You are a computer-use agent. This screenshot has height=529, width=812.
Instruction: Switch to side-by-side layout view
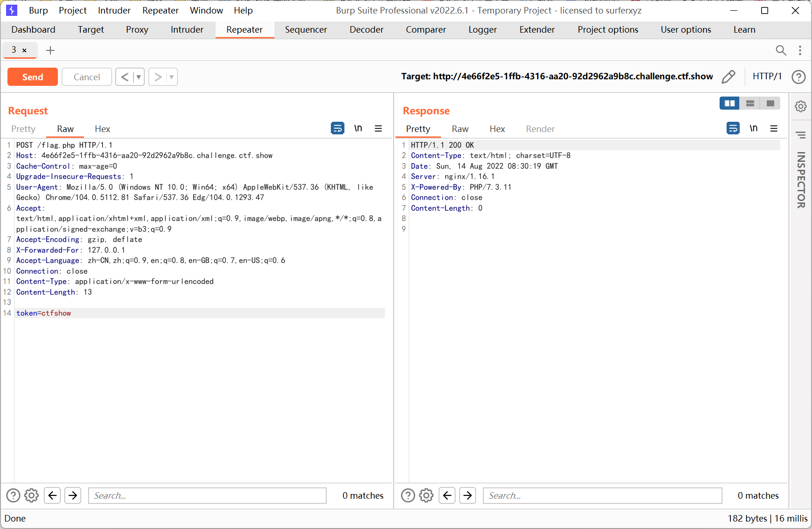[729, 103]
